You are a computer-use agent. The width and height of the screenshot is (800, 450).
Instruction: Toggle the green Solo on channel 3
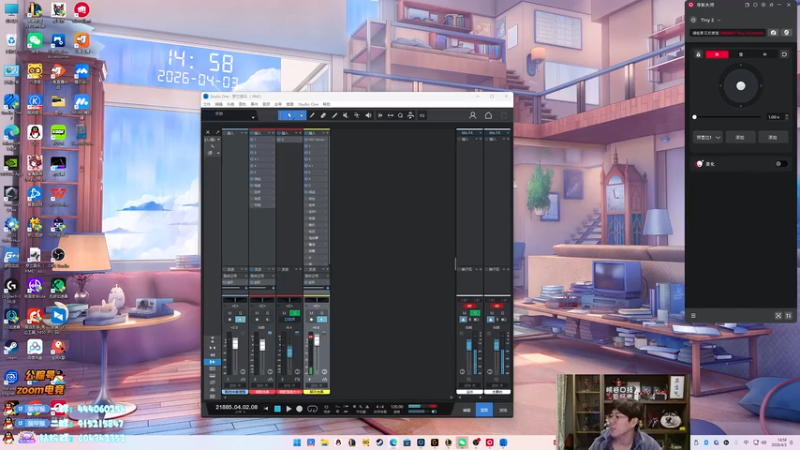click(x=294, y=313)
